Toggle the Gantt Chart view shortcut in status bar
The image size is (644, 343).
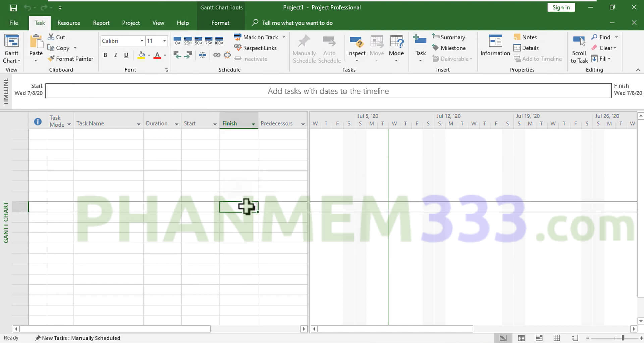(x=503, y=338)
